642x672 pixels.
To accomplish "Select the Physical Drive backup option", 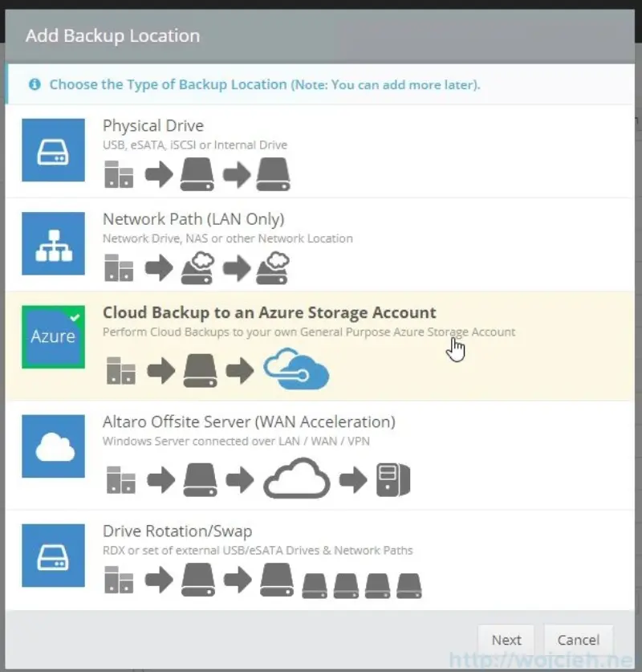I will (152, 126).
